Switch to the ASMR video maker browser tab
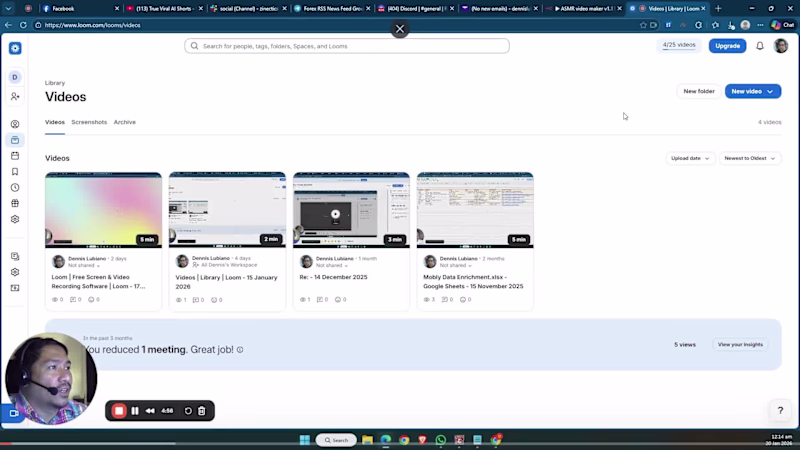The width and height of the screenshot is (800, 450). coord(584,8)
